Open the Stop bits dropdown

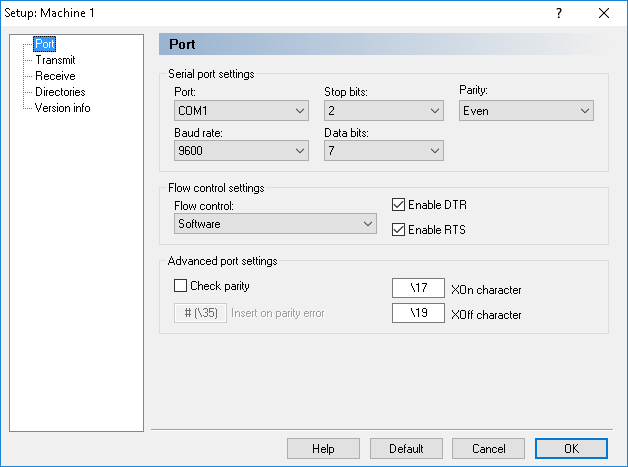coord(383,111)
